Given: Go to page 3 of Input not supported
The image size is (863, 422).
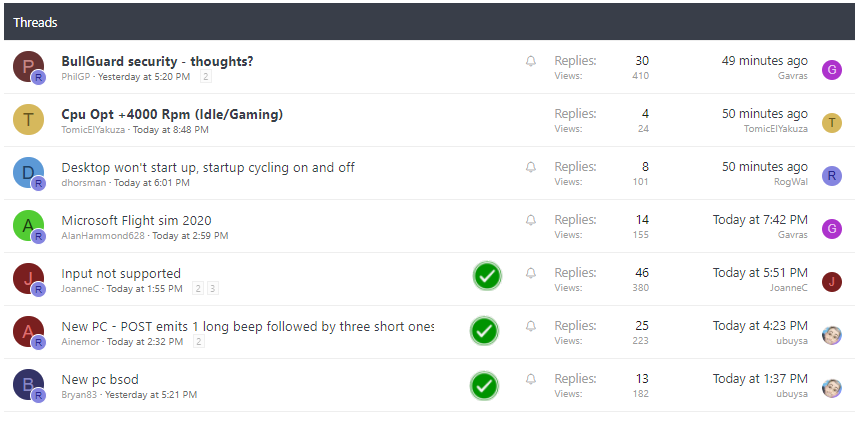Looking at the screenshot, I should tap(213, 288).
